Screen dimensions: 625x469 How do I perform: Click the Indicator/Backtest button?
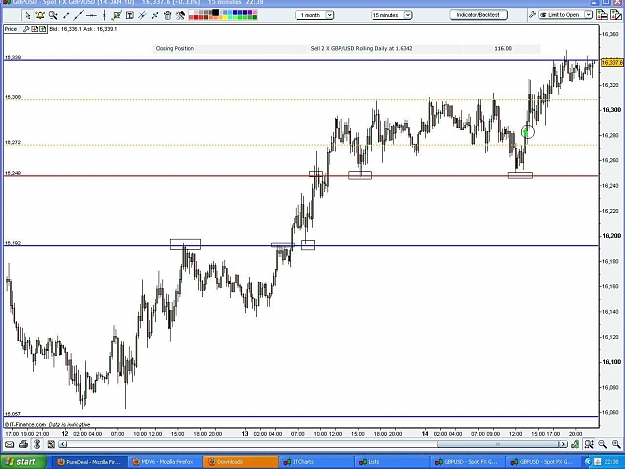(x=478, y=15)
